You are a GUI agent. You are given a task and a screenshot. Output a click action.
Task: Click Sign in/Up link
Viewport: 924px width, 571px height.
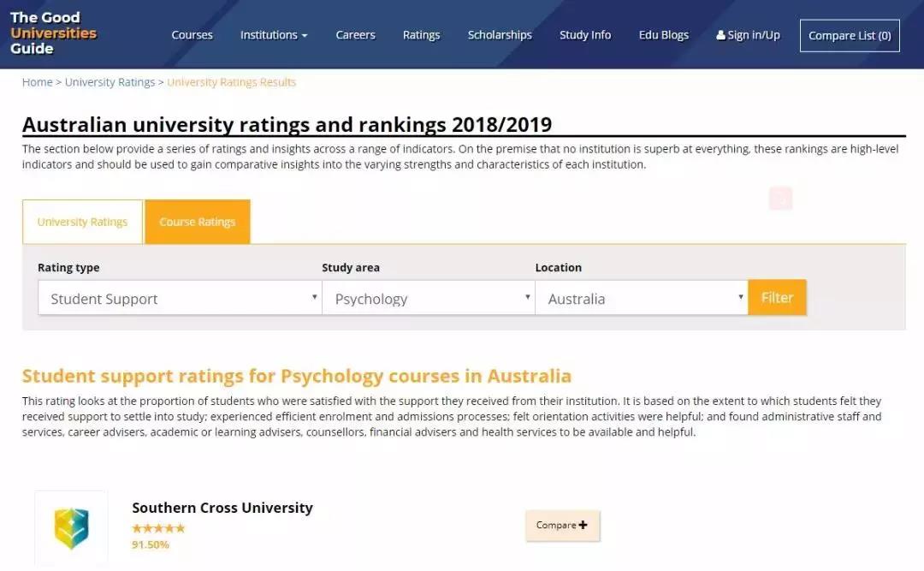(x=748, y=35)
